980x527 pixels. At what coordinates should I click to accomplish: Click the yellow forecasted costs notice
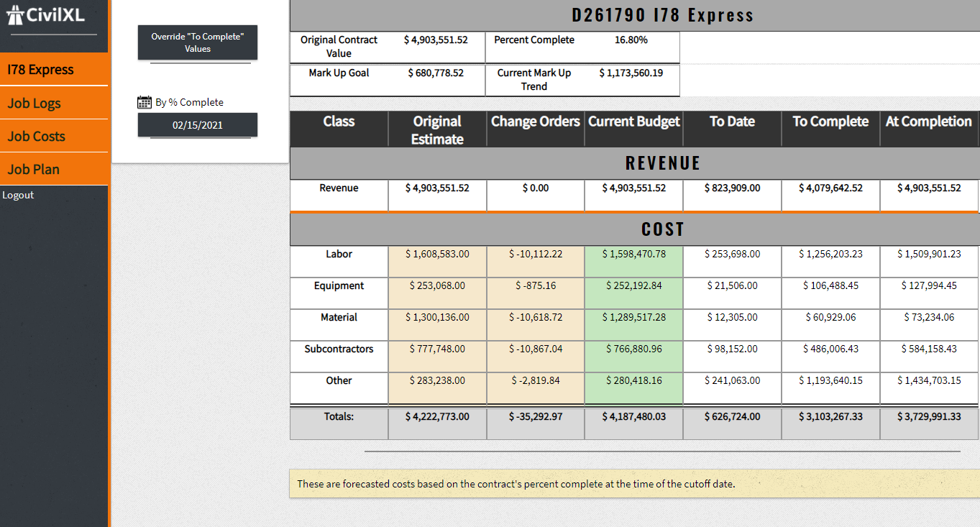point(634,484)
